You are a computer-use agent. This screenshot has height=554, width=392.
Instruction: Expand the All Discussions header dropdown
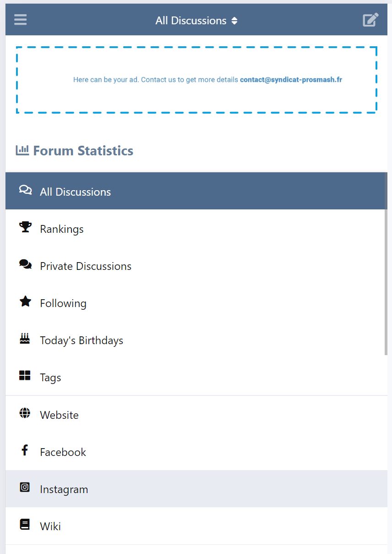point(196,21)
